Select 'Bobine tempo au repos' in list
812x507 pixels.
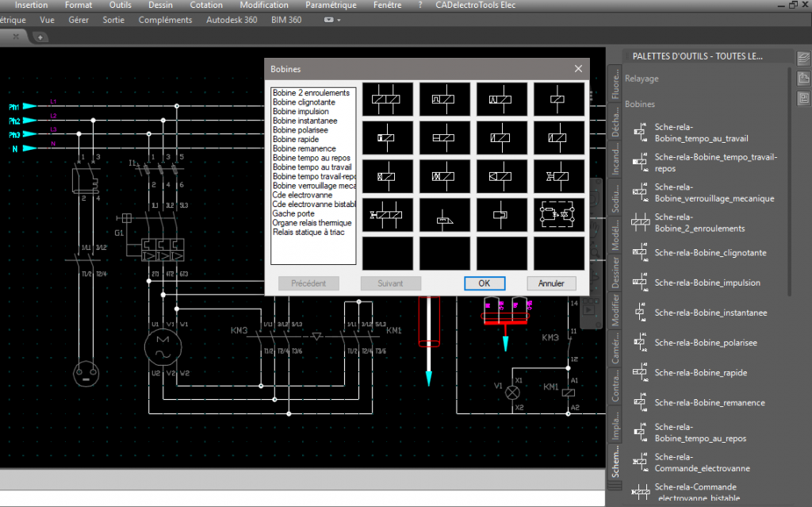point(309,158)
